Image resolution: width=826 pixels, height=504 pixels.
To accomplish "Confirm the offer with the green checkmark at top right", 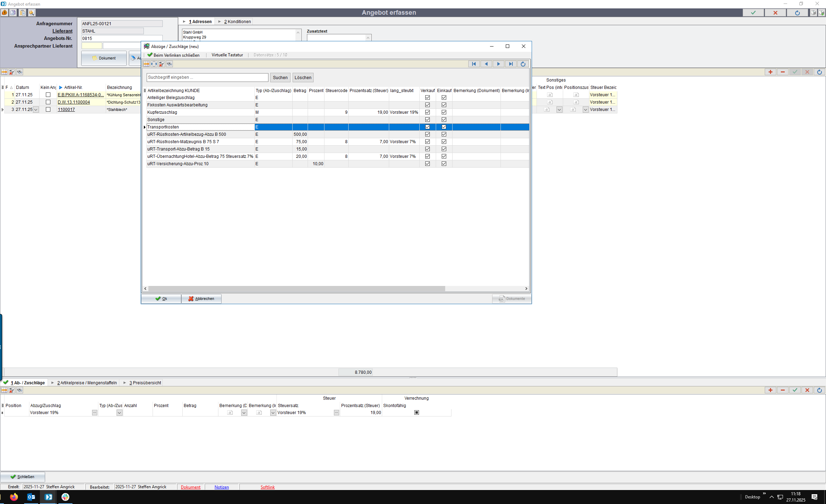I will pos(753,13).
